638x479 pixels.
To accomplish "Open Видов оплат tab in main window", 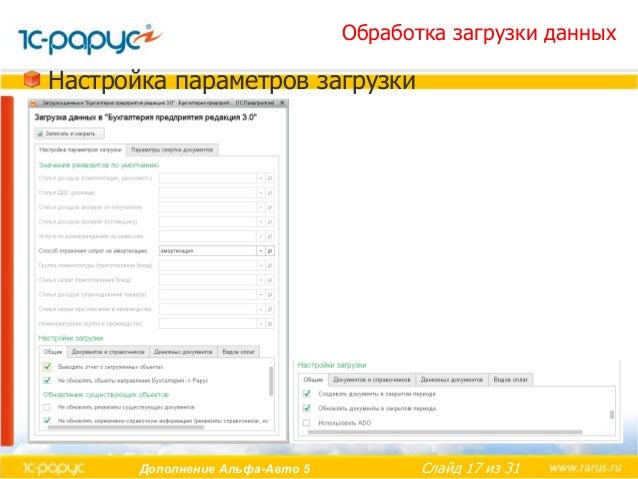I will coord(238,352).
